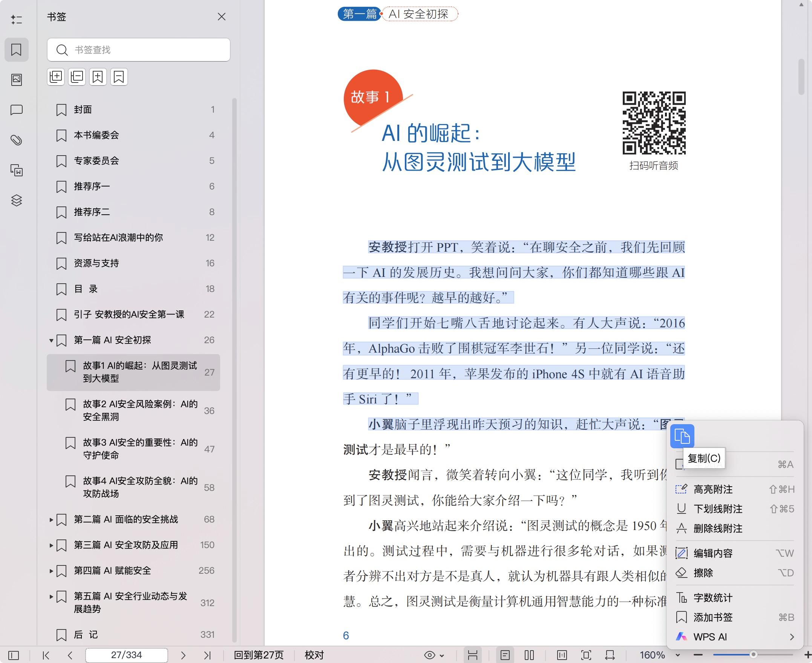Go to the 后 记 bookmark
Viewport: 812px width, 663px height.
coord(133,634)
